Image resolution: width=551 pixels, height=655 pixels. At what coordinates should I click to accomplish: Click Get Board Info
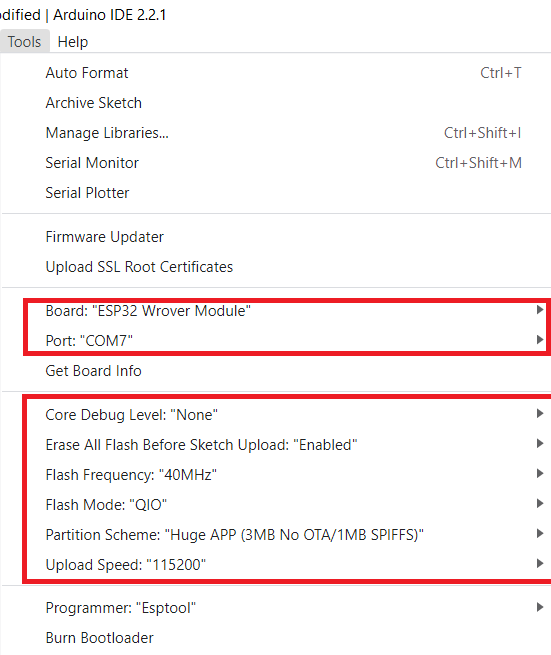pos(276,371)
